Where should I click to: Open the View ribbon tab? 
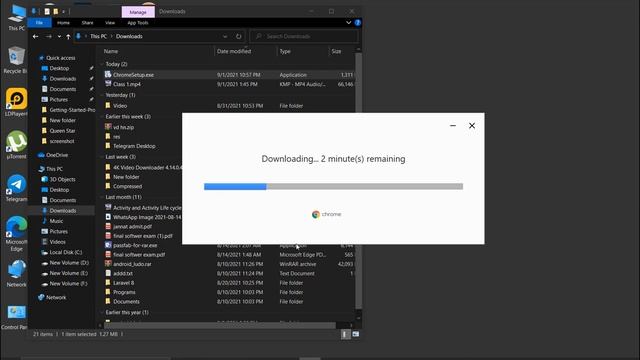pyautogui.click(x=110, y=23)
